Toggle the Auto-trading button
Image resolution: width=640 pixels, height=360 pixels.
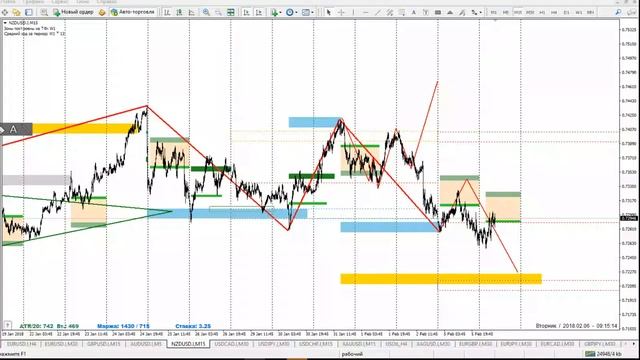pyautogui.click(x=133, y=12)
